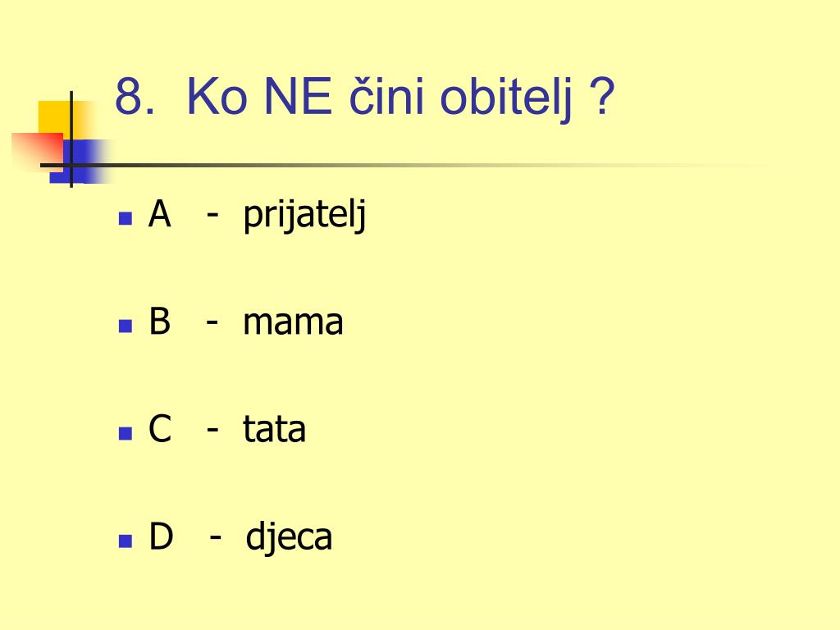Click the blue square in slide logo
This screenshot has height=630, width=840.
pyautogui.click(x=80, y=162)
